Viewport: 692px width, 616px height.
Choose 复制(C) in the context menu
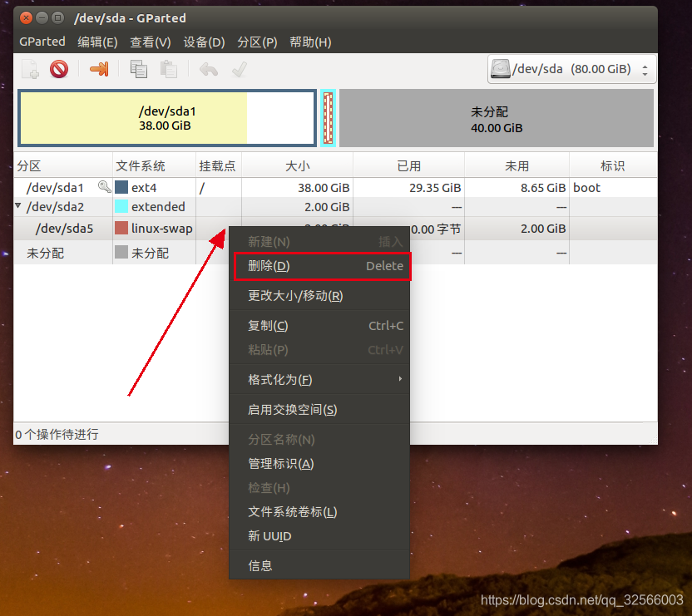coord(319,326)
